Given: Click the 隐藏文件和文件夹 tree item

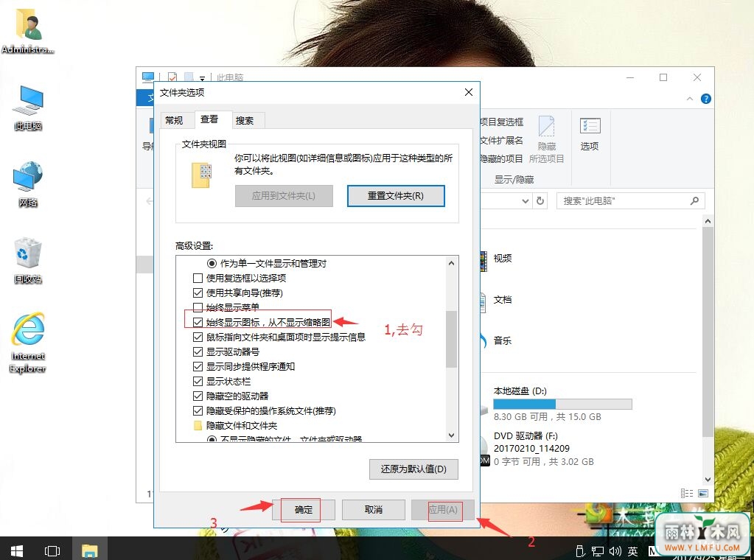Looking at the screenshot, I should [x=235, y=426].
